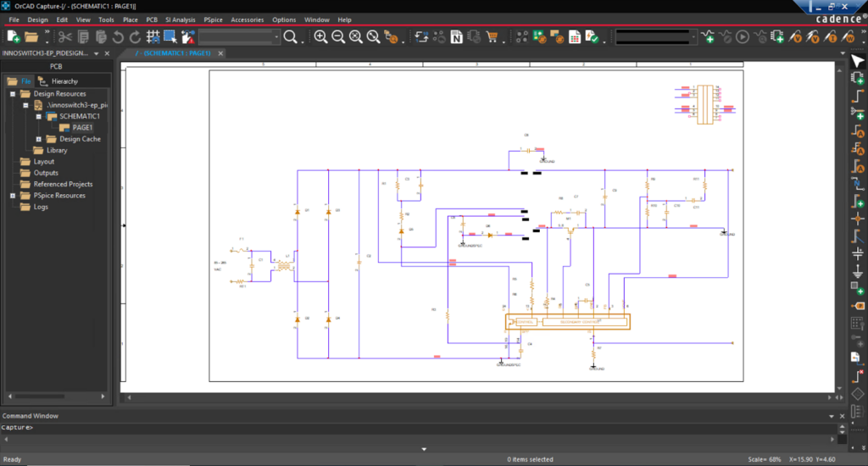The image size is (868, 466).
Task: Undo the last action
Action: click(118, 37)
